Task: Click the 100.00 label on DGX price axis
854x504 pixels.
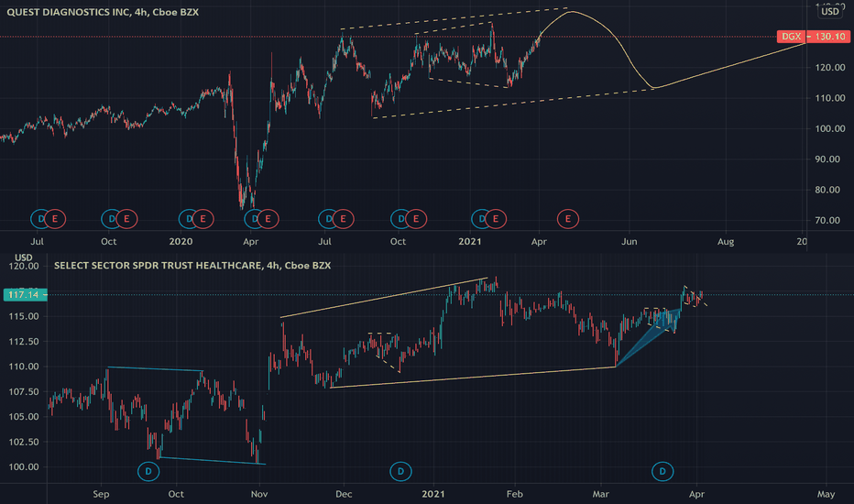Action: [x=830, y=128]
